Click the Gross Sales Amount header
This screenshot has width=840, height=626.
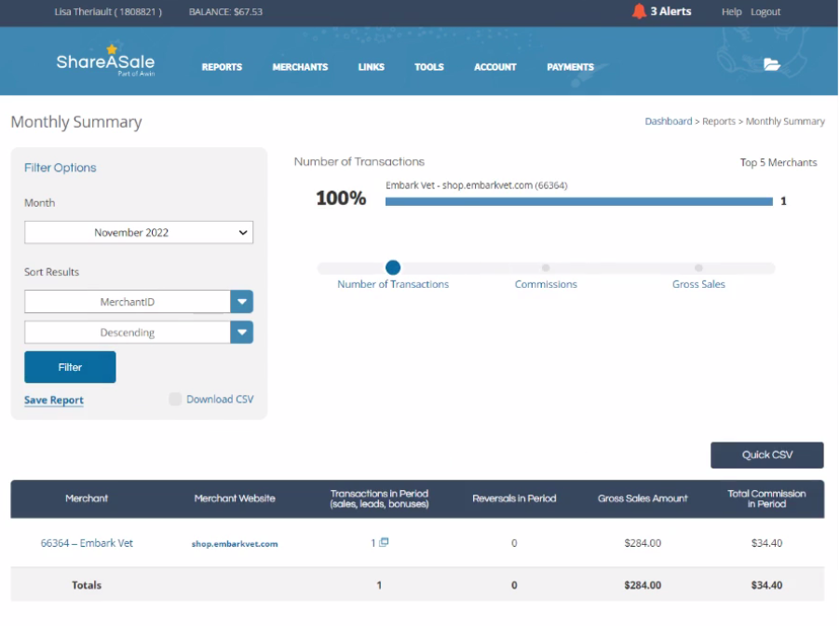pyautogui.click(x=643, y=498)
